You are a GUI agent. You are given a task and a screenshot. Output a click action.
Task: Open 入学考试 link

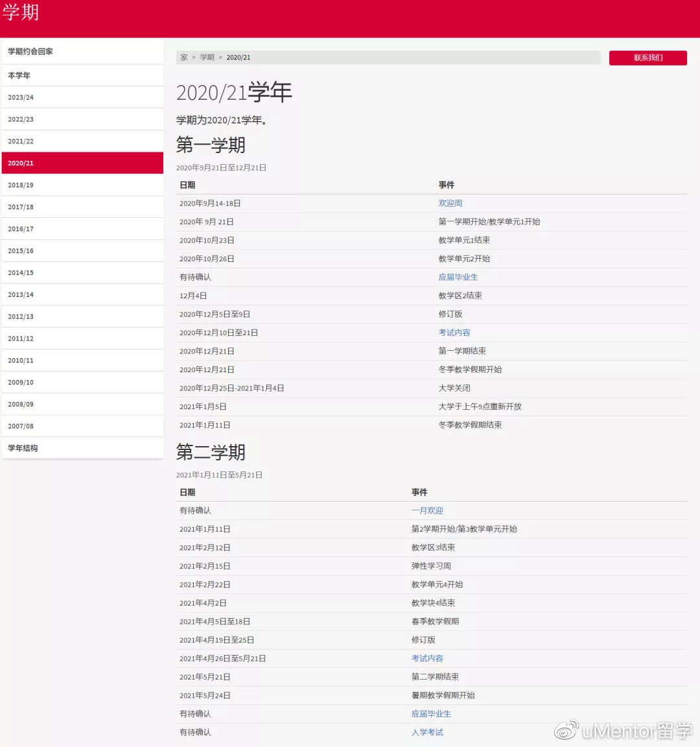[x=427, y=732]
